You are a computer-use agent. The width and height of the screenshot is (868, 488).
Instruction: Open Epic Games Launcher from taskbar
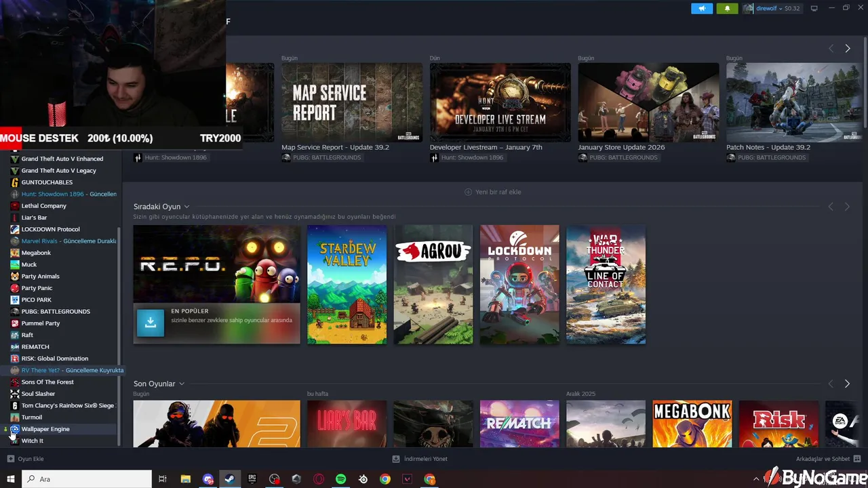252,479
